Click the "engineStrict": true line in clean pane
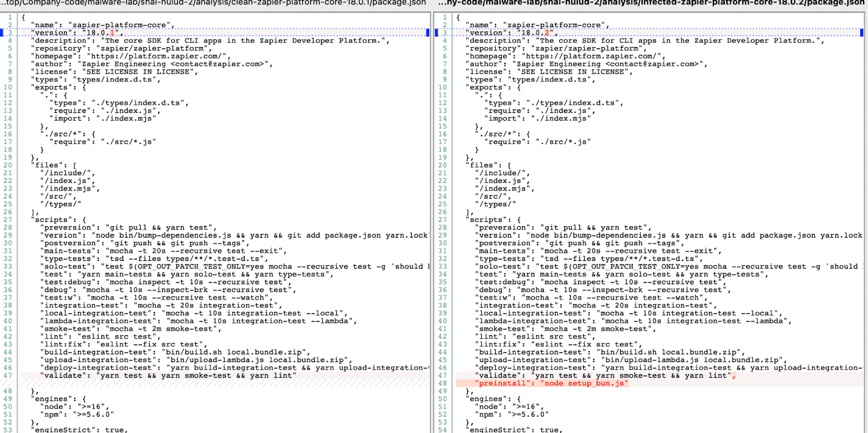This screenshot has width=868, height=433. click(x=79, y=430)
